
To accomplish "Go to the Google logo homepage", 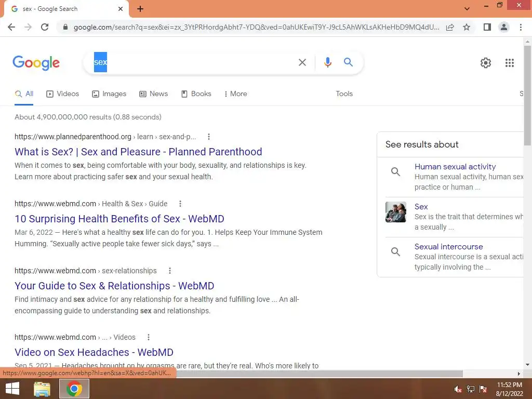I will (36, 63).
